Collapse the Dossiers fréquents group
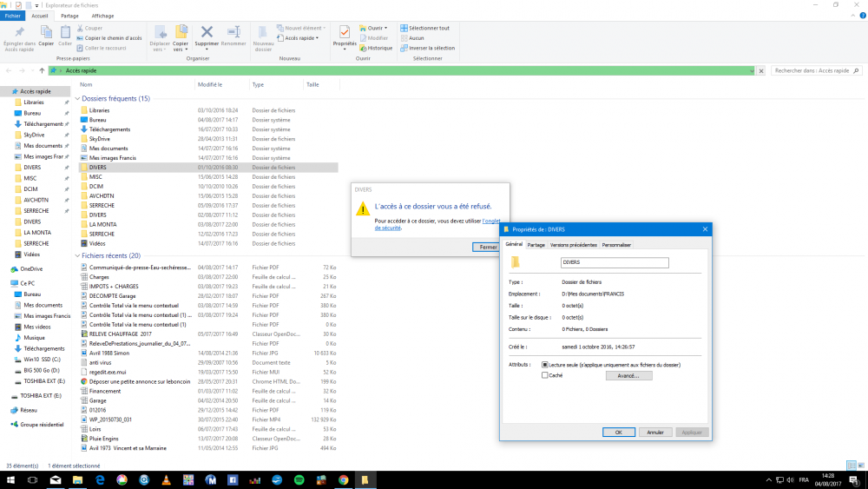868x489 pixels. click(77, 98)
